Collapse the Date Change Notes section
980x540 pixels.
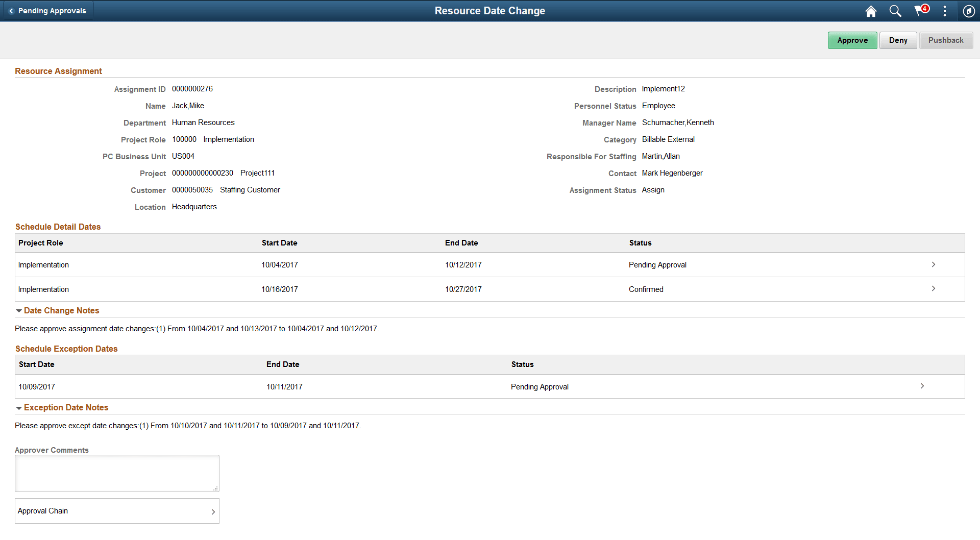pos(19,310)
